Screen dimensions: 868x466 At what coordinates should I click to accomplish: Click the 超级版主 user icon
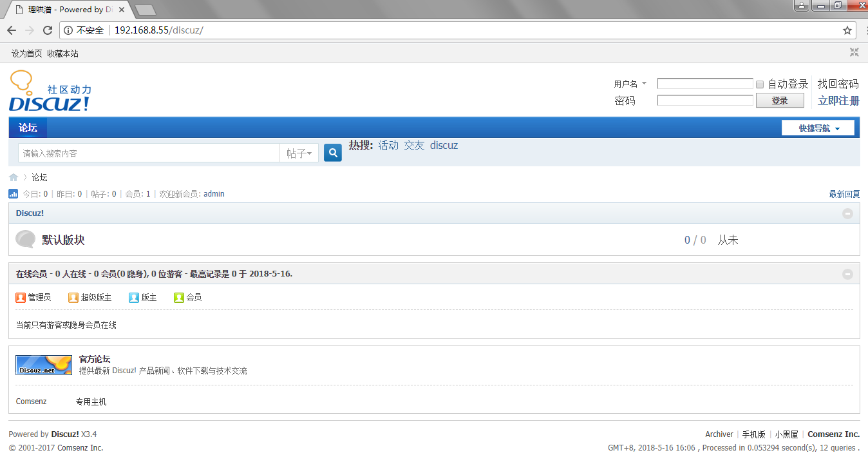point(73,297)
